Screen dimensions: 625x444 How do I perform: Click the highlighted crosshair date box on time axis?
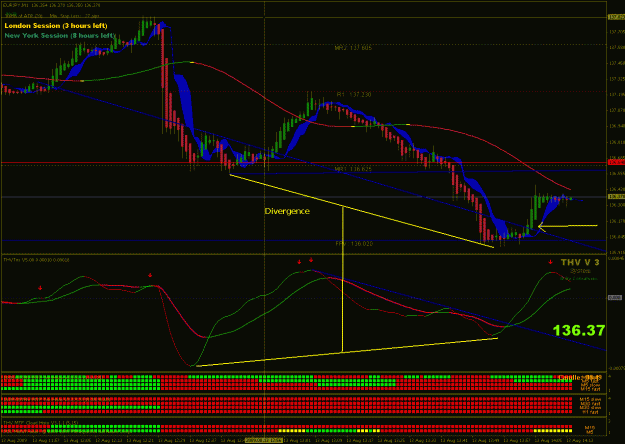click(263, 440)
